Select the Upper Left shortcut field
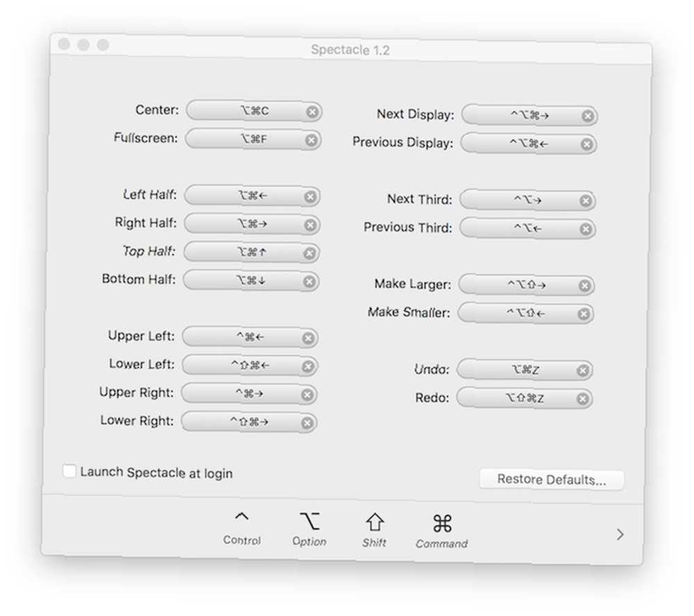 (x=250, y=337)
